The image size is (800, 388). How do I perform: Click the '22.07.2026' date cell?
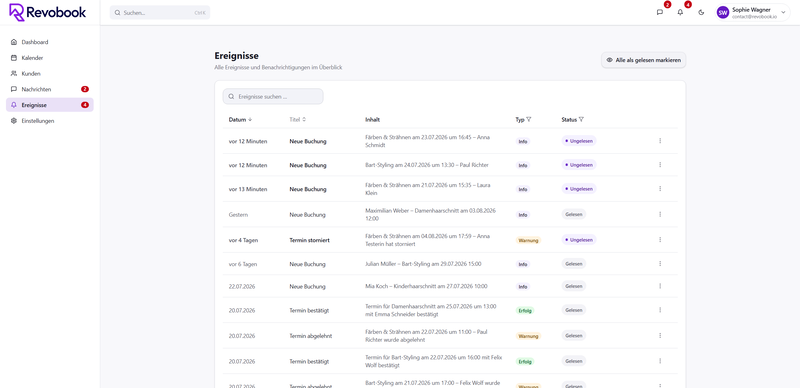(242, 286)
